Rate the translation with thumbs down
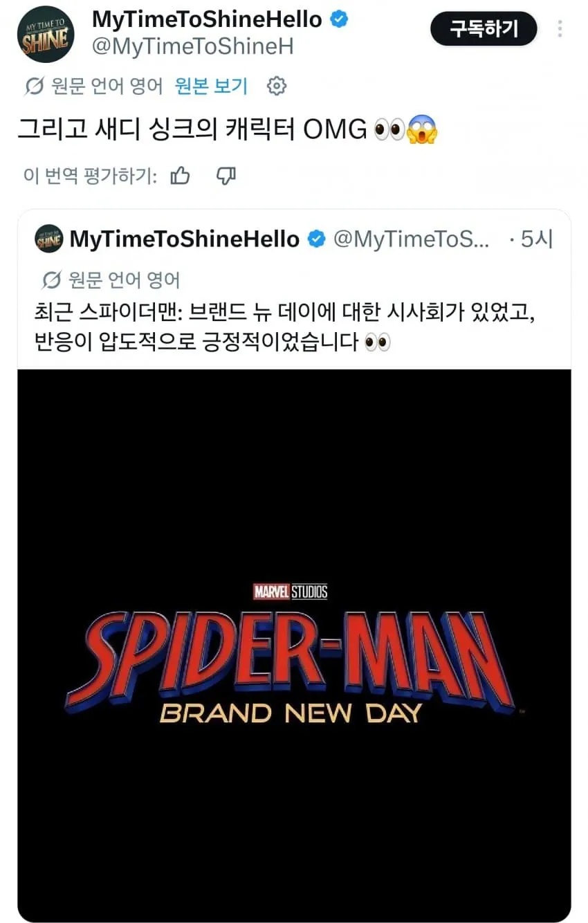Image resolution: width=588 pixels, height=923 pixels. pyautogui.click(x=226, y=176)
